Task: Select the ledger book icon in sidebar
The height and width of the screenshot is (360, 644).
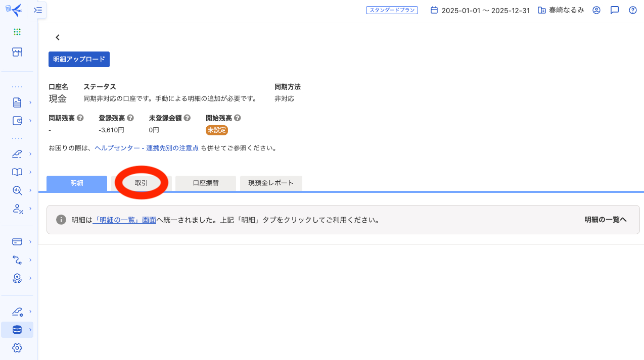Action: (x=17, y=172)
